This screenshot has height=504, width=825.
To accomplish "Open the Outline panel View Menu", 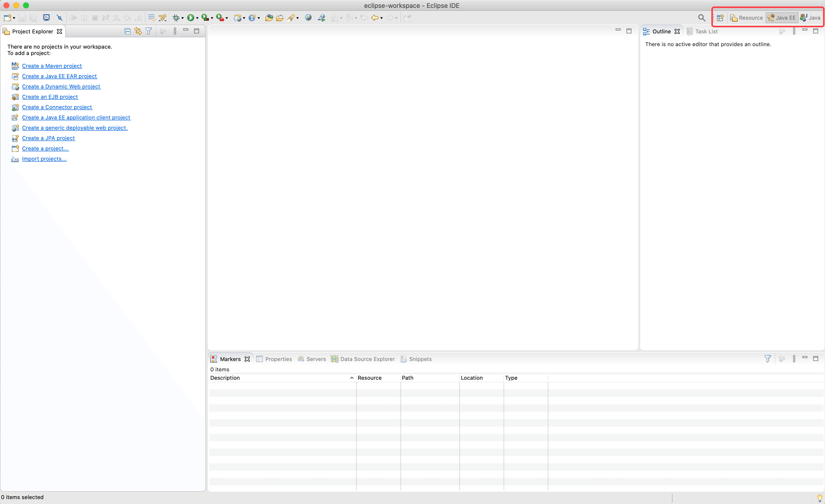I will [794, 31].
